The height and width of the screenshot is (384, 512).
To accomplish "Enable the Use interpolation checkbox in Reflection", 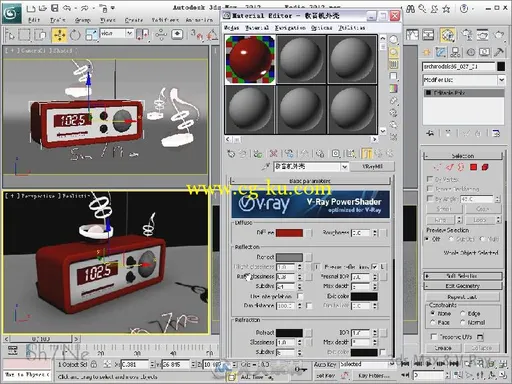I will tap(300, 296).
